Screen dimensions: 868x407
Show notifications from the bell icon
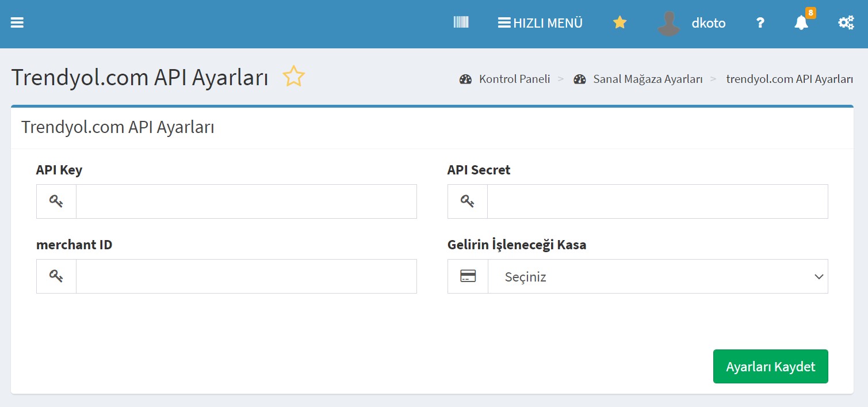(801, 23)
